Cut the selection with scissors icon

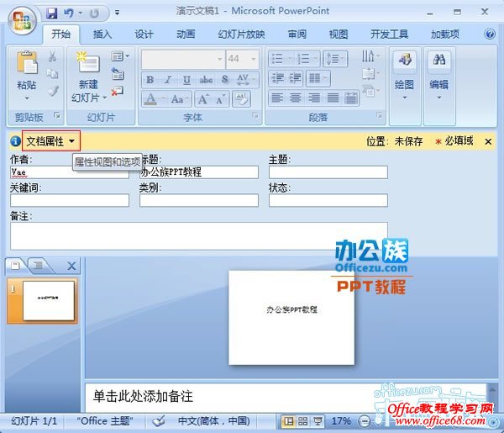52,56
